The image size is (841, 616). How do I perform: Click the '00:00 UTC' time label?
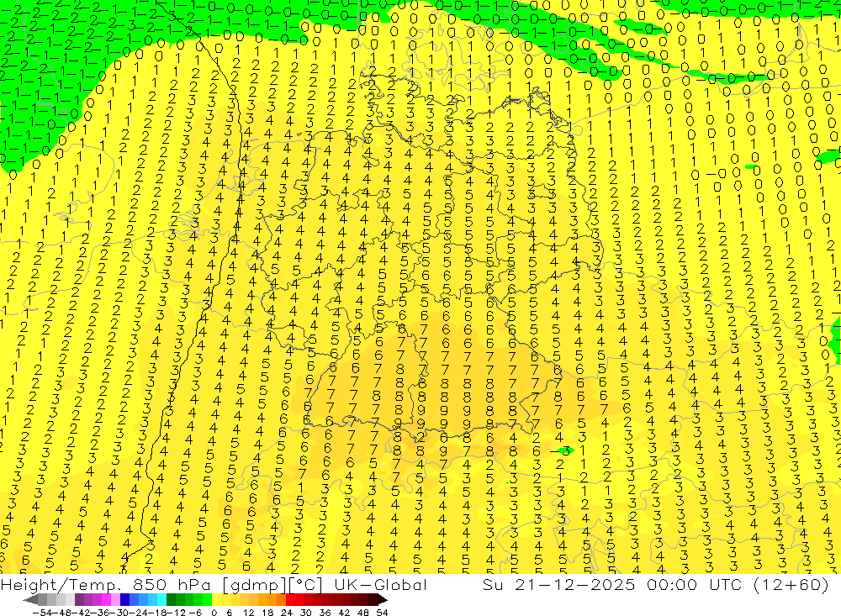(x=696, y=584)
